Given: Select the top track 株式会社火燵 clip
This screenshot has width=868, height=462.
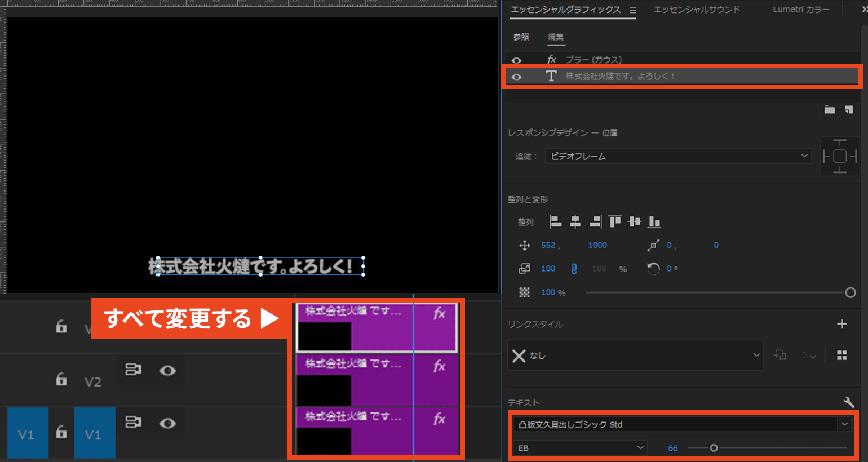Looking at the screenshot, I should point(377,327).
